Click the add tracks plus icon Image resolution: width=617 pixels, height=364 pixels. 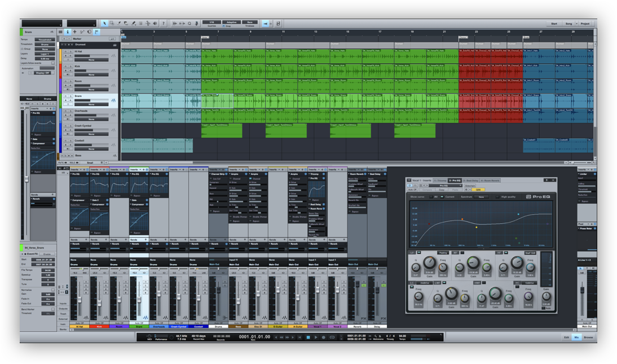click(x=75, y=32)
